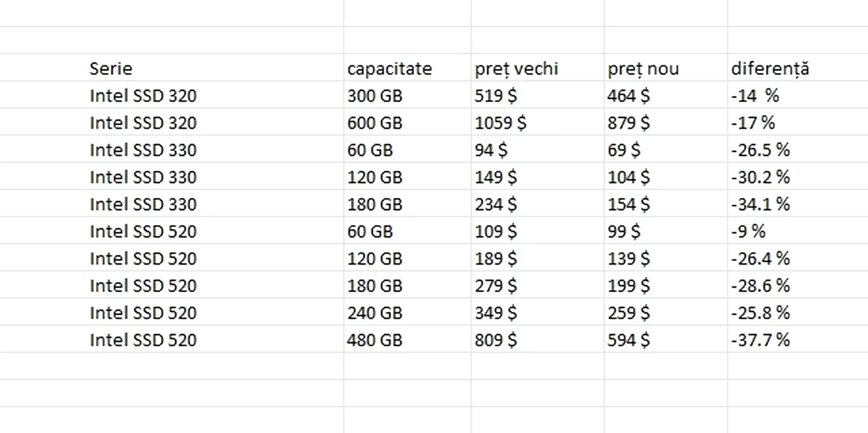Select the Serie header cell
This screenshot has width=868, height=433.
(171, 67)
